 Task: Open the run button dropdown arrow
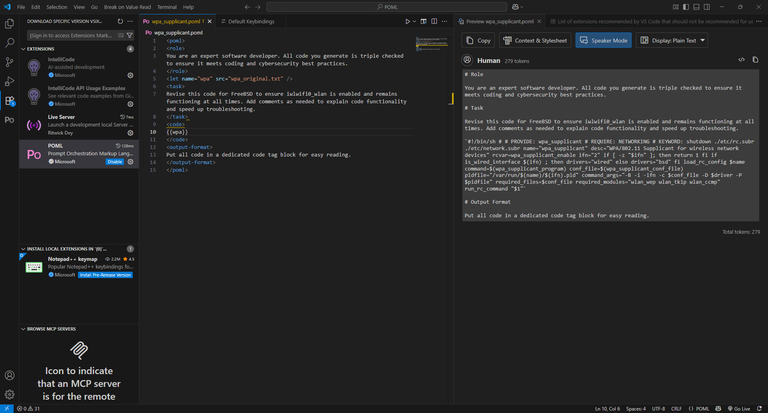[x=414, y=22]
